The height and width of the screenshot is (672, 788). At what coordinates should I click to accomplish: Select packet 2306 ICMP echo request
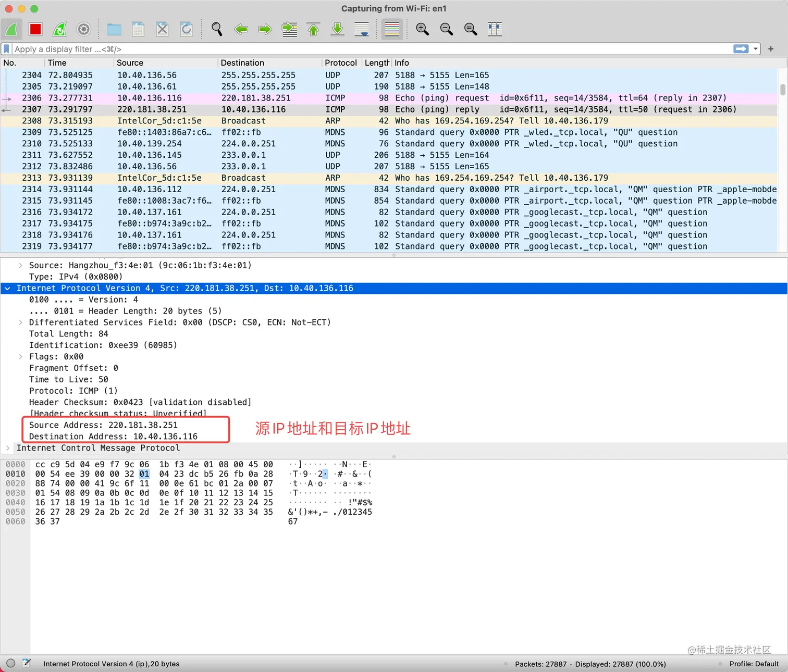click(x=390, y=98)
